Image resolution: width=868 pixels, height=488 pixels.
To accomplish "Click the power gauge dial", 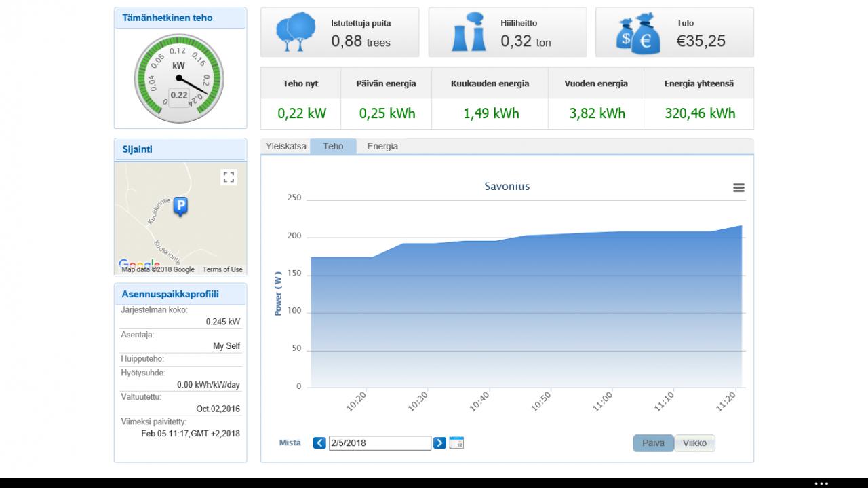I will [178, 79].
